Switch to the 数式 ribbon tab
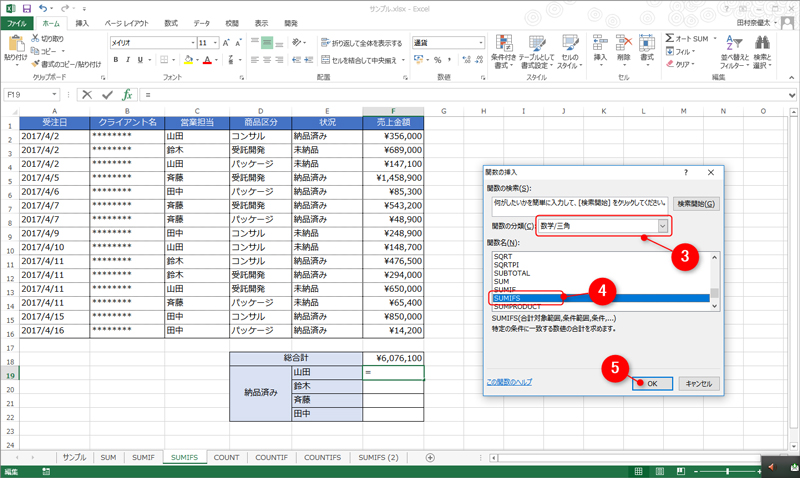This screenshot has height=478, width=800. pos(171,23)
